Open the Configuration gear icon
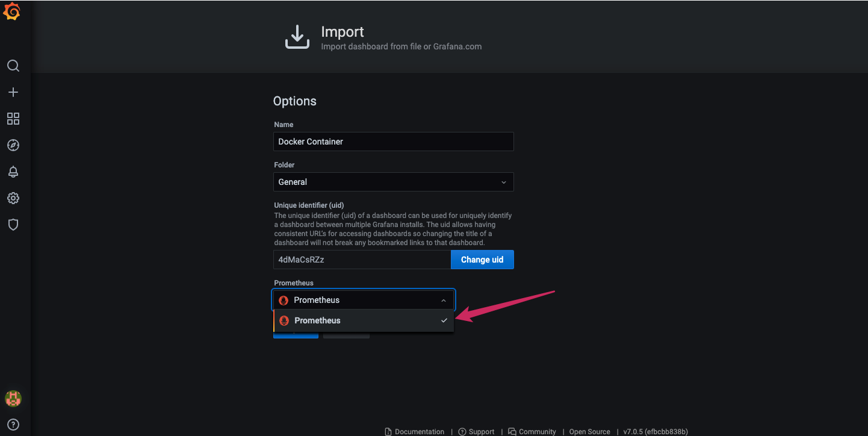Image resolution: width=868 pixels, height=436 pixels. click(x=13, y=198)
